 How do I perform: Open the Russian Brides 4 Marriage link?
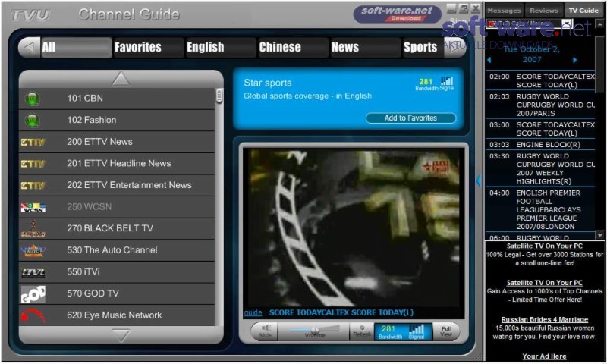point(544,319)
